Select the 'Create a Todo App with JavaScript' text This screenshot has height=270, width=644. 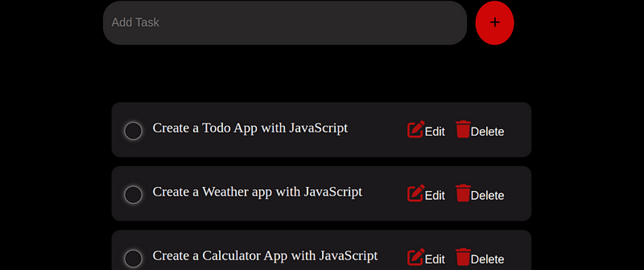(x=250, y=128)
